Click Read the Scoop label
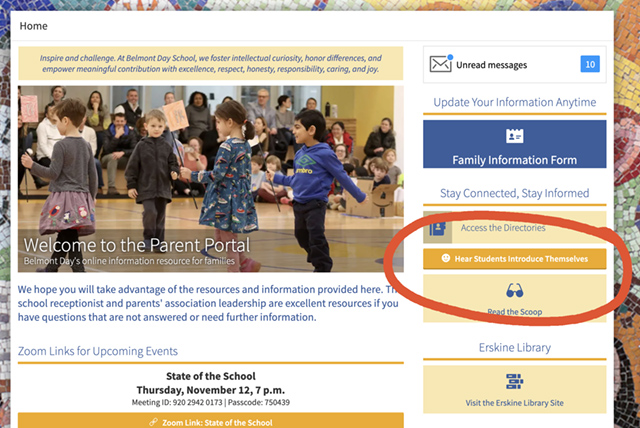The height and width of the screenshot is (428, 640). [515, 312]
